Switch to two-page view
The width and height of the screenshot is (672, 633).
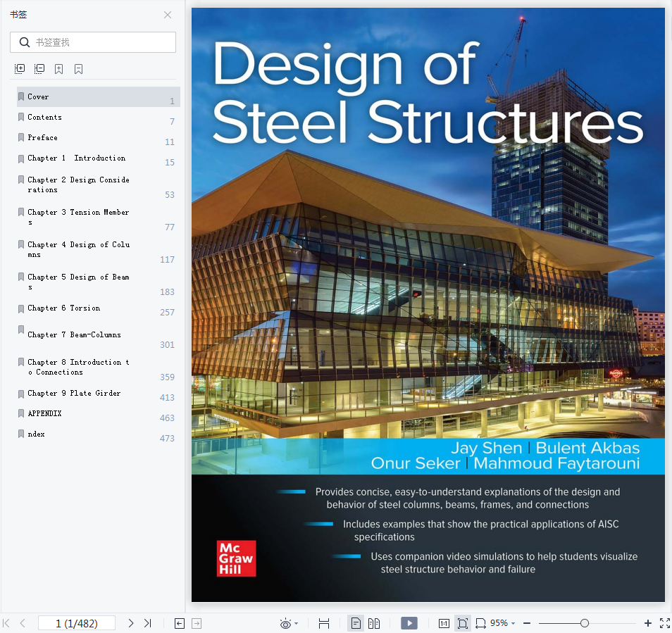(x=374, y=624)
